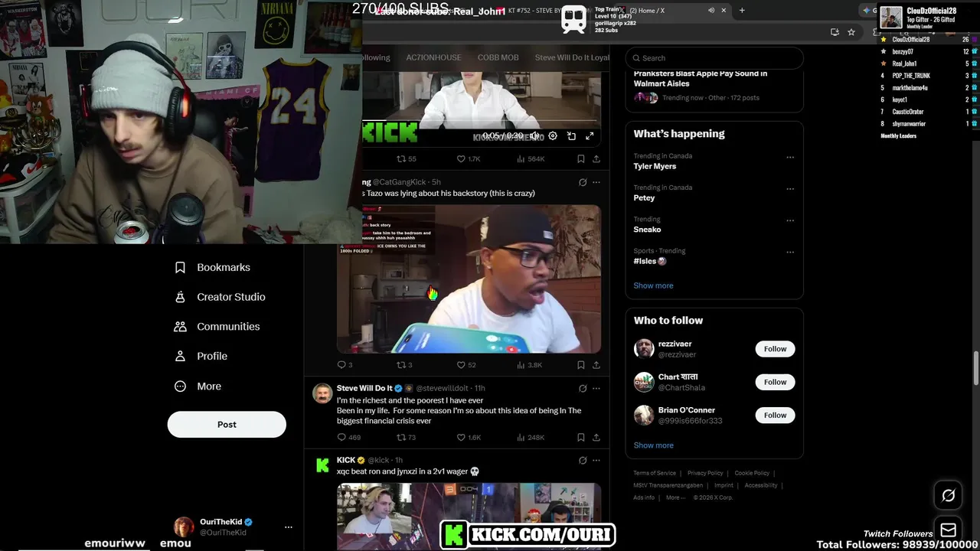Ask Grok about the KICK tweet
Screen dimensions: 980x551
(583, 460)
